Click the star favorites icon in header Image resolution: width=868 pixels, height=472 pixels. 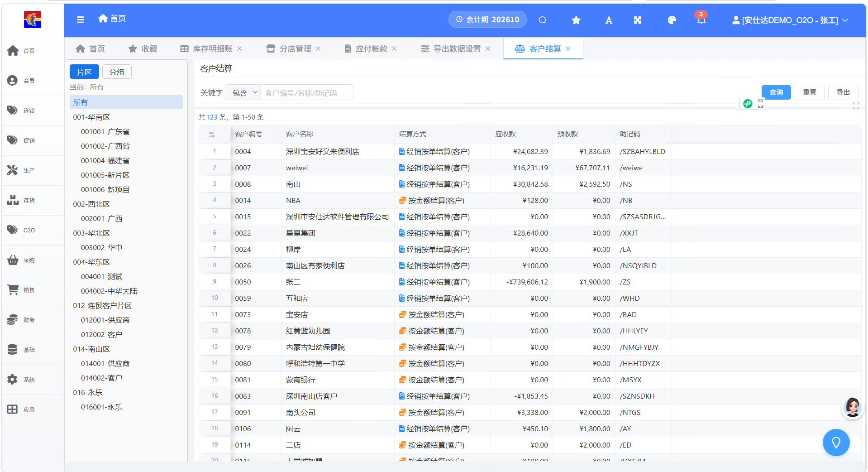coord(576,20)
